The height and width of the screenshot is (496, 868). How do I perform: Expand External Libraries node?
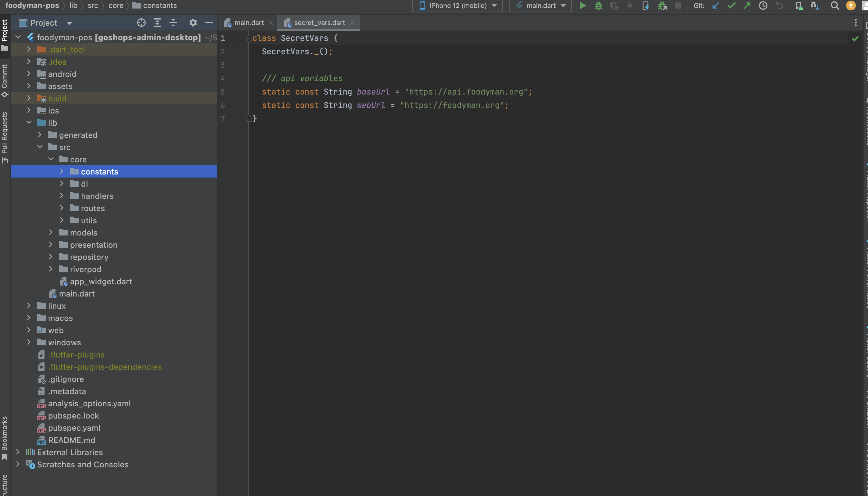pos(18,452)
